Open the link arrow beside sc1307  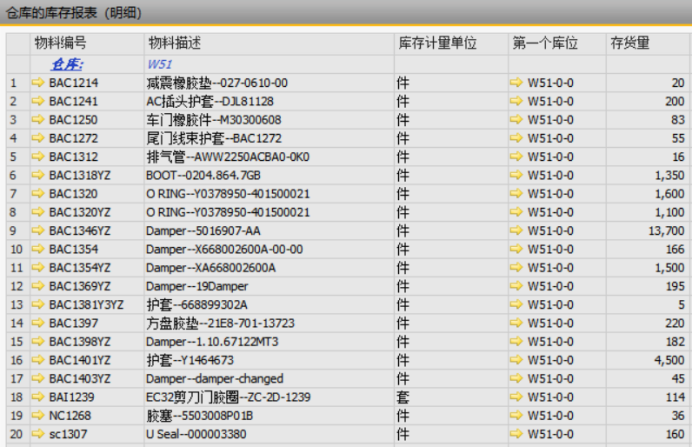39,434
